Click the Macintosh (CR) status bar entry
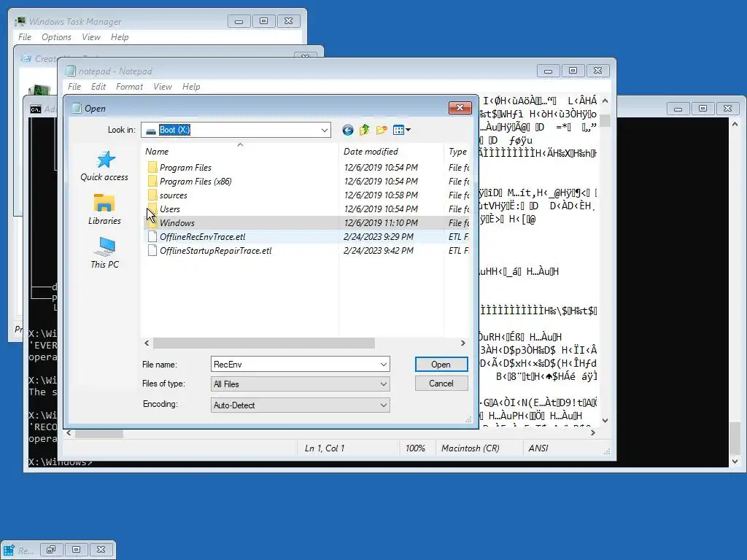Viewport: 747px width, 560px height. [x=471, y=448]
